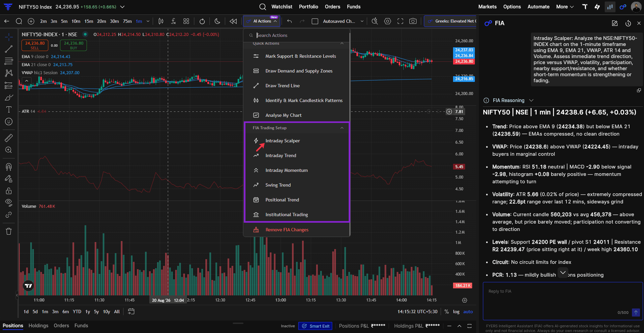Open the candlestick chart type selector
The image size is (644, 333).
[161, 21]
